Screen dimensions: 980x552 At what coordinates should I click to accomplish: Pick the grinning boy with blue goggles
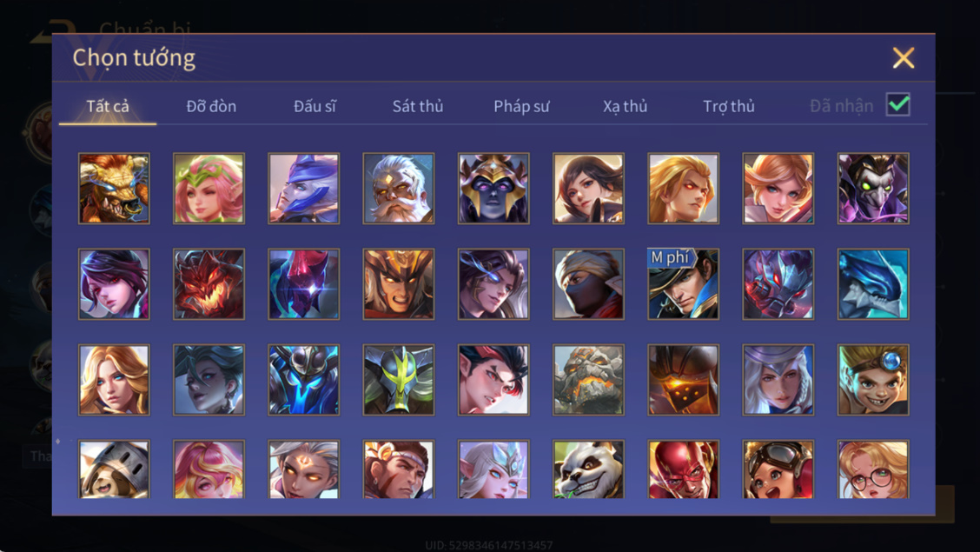[x=873, y=380]
